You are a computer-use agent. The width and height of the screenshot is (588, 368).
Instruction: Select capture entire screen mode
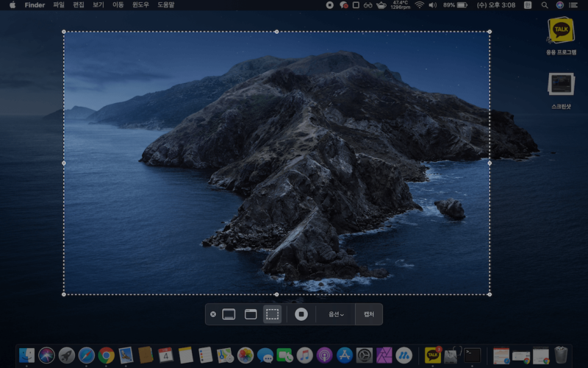229,314
